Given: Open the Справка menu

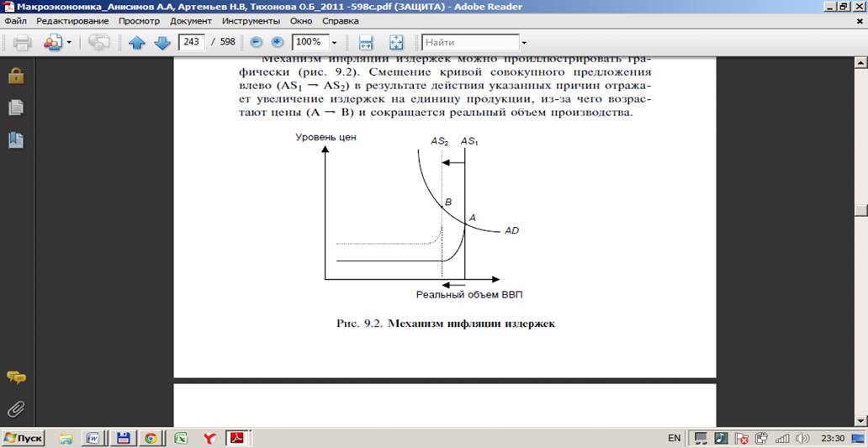Looking at the screenshot, I should pos(341,21).
